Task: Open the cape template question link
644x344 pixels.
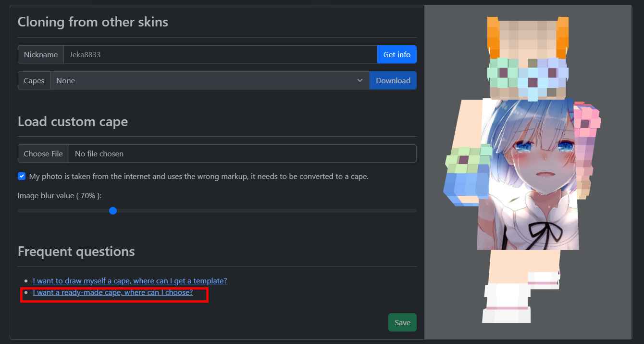Action: (x=130, y=280)
